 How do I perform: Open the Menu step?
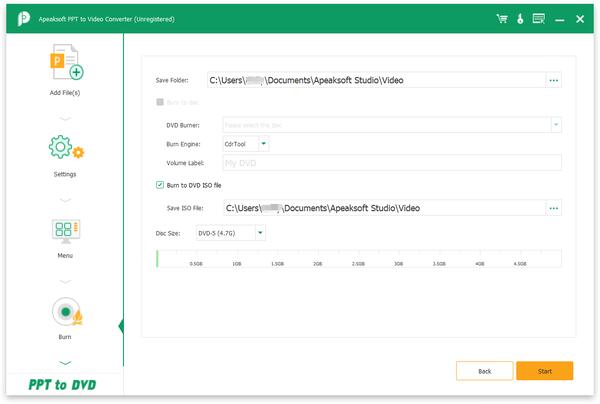click(65, 238)
